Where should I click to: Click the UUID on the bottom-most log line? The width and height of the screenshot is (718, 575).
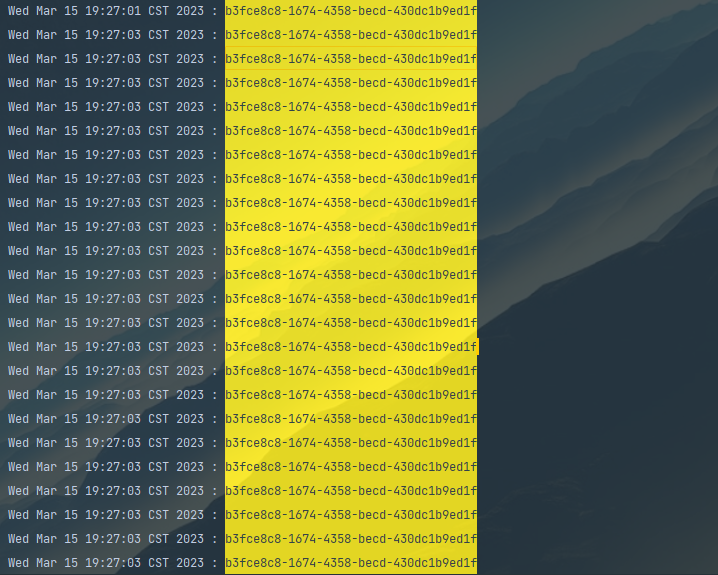click(x=351, y=563)
